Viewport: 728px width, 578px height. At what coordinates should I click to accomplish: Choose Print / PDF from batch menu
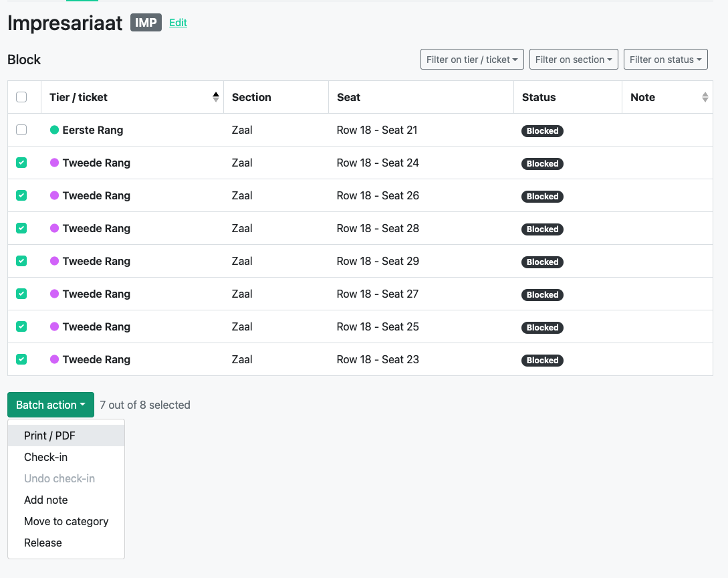[x=66, y=436]
